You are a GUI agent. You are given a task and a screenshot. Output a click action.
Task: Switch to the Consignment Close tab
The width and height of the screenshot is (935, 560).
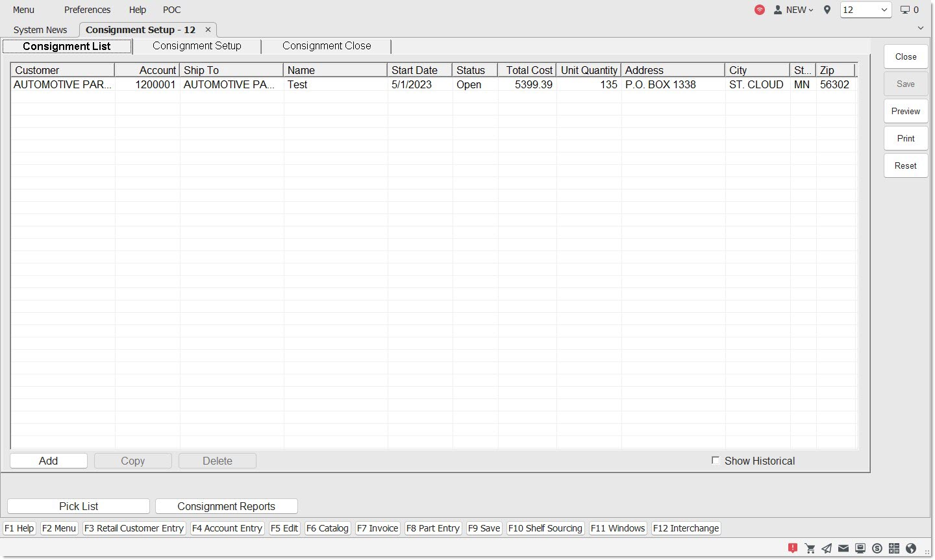coord(327,46)
